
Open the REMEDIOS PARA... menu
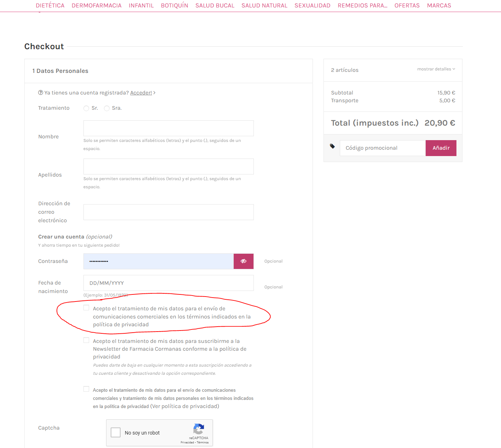coord(362,6)
